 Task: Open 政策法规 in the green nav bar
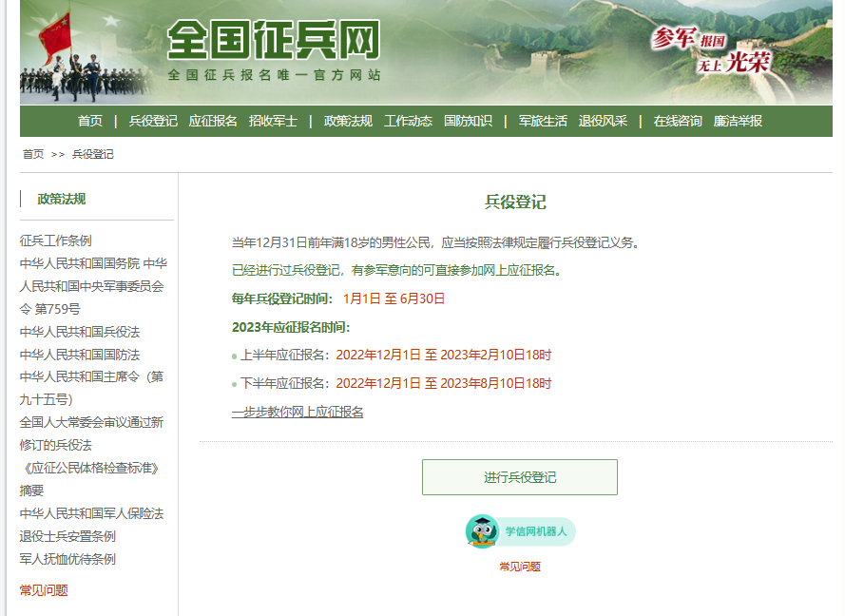(x=348, y=121)
